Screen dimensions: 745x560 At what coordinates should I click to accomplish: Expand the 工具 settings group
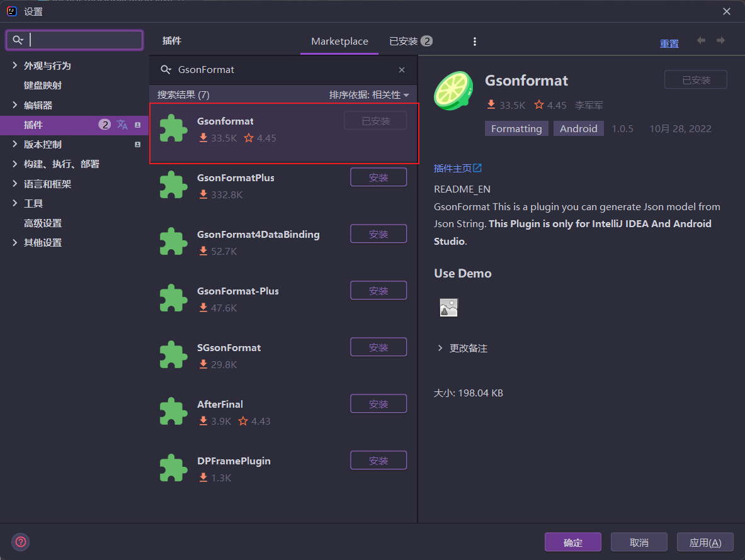pos(14,203)
